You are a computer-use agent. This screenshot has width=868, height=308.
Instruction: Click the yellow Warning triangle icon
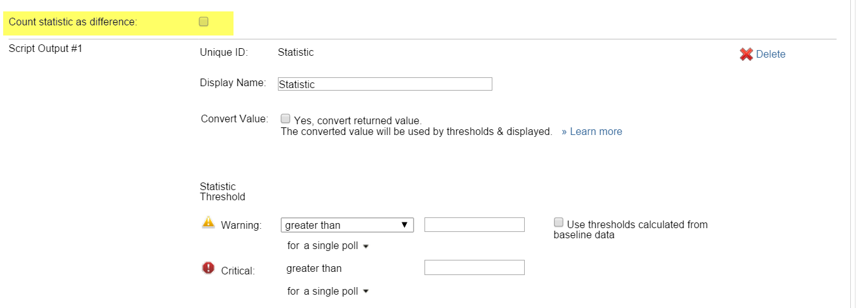[209, 222]
